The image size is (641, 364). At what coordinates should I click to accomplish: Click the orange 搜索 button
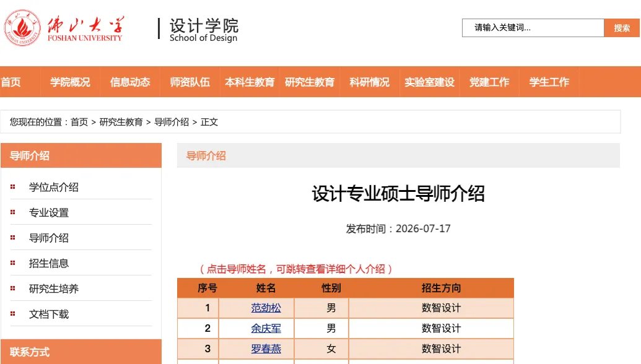point(621,28)
